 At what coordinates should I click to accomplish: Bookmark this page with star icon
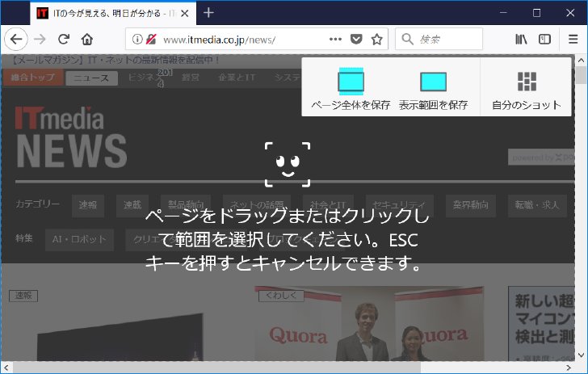[376, 39]
